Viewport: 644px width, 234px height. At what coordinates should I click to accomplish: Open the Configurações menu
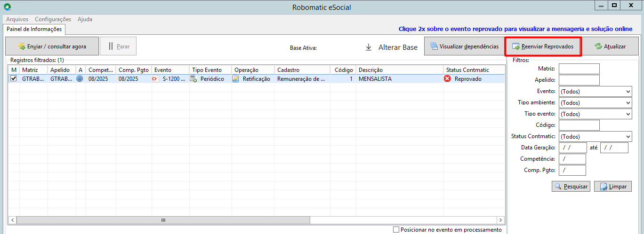coord(53,19)
